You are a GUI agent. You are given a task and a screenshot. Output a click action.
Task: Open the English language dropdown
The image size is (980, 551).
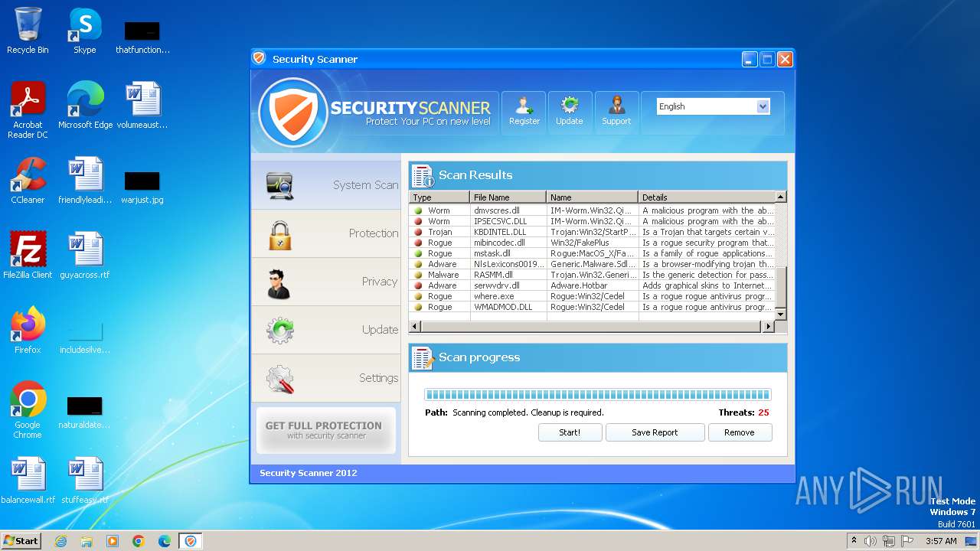713,106
